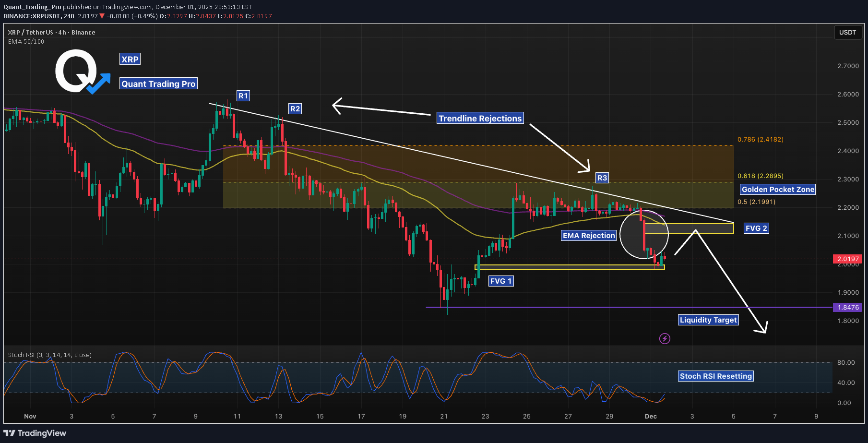Click the current price tag '2.0197' on the price axis

click(847, 259)
